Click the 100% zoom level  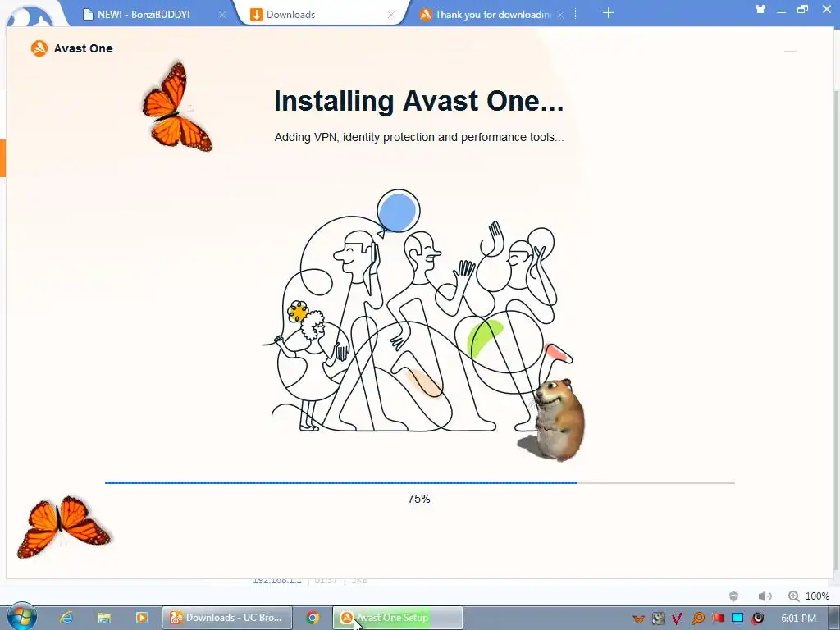817,596
